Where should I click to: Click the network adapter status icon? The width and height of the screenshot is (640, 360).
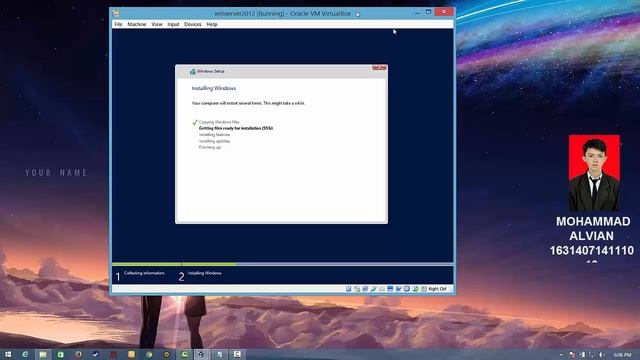pyautogui.click(x=365, y=289)
